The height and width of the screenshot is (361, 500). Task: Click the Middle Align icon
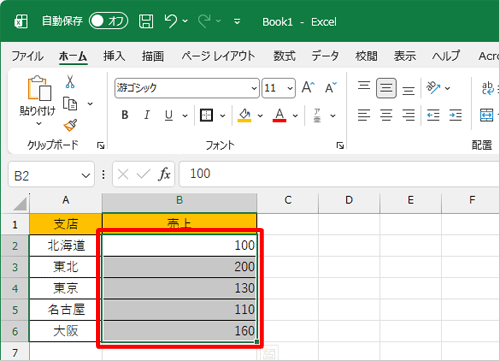pyautogui.click(x=386, y=88)
